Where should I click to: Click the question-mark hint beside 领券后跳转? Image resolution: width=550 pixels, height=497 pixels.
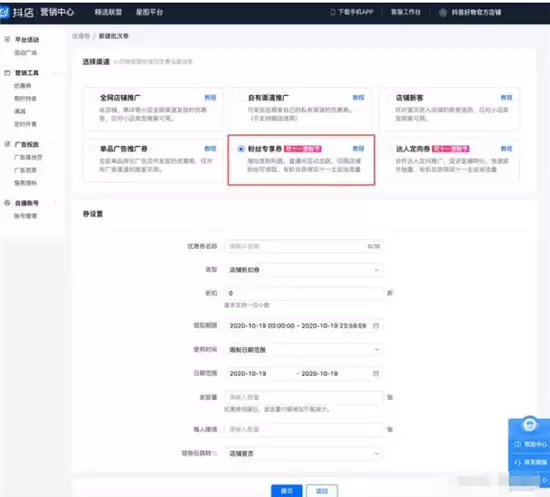(x=215, y=453)
